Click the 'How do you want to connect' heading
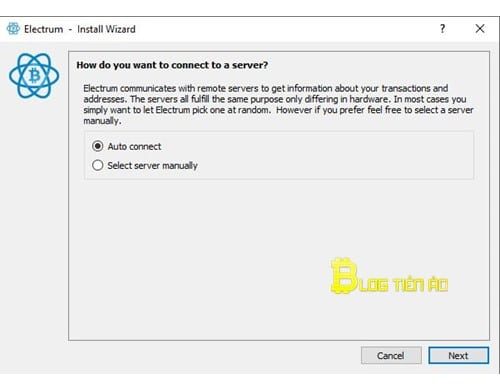The image size is (500, 390). (172, 65)
